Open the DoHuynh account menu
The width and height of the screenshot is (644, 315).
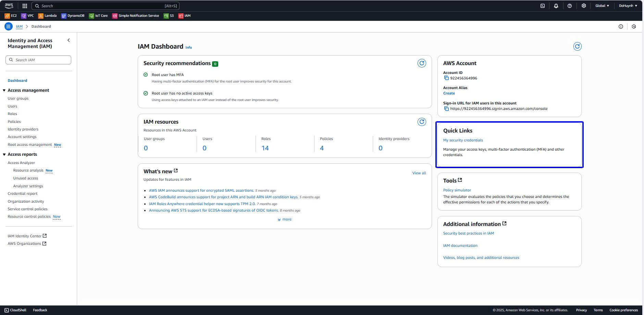(628, 6)
